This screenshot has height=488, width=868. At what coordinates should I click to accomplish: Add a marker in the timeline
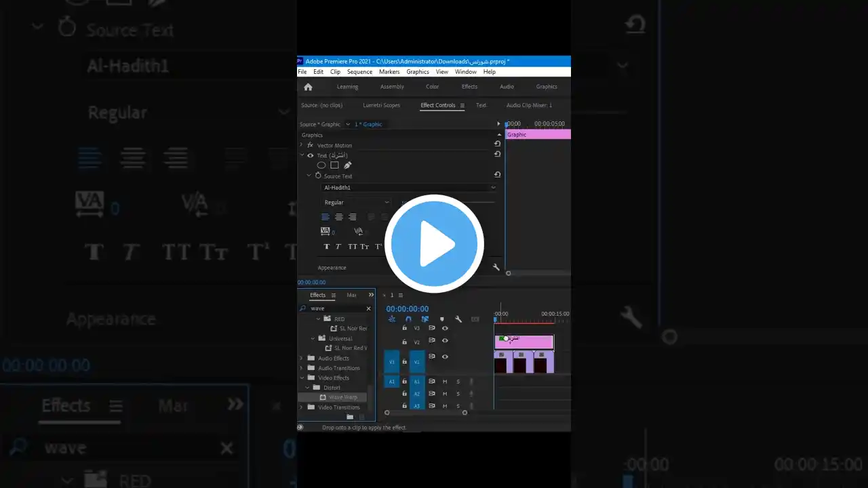point(442,319)
